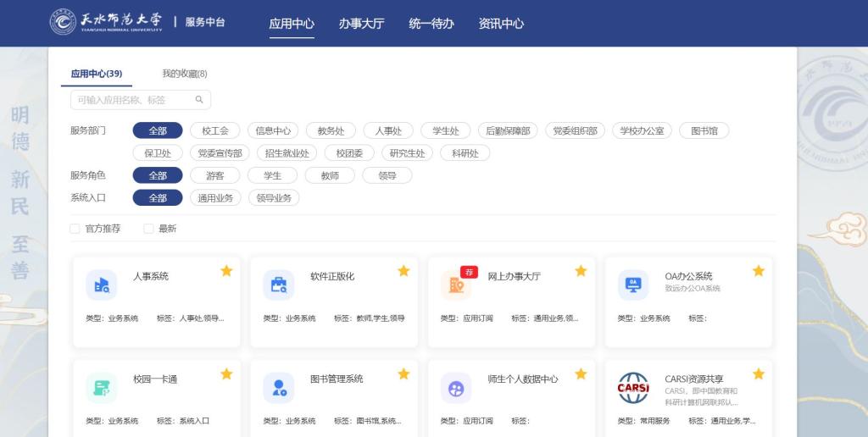This screenshot has width=868, height=437.
Task: Switch to the 我的收藏(8) tab
Action: [x=185, y=74]
